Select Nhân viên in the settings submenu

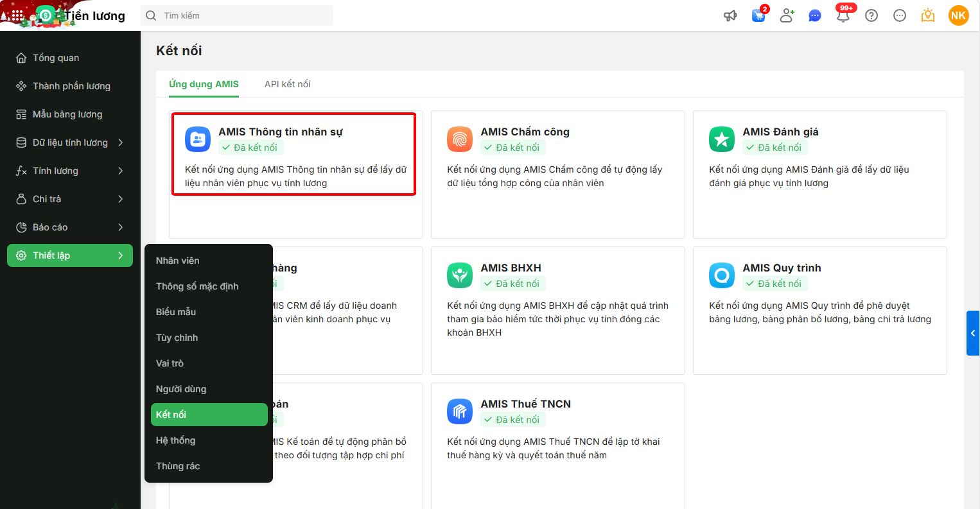[x=209, y=261]
